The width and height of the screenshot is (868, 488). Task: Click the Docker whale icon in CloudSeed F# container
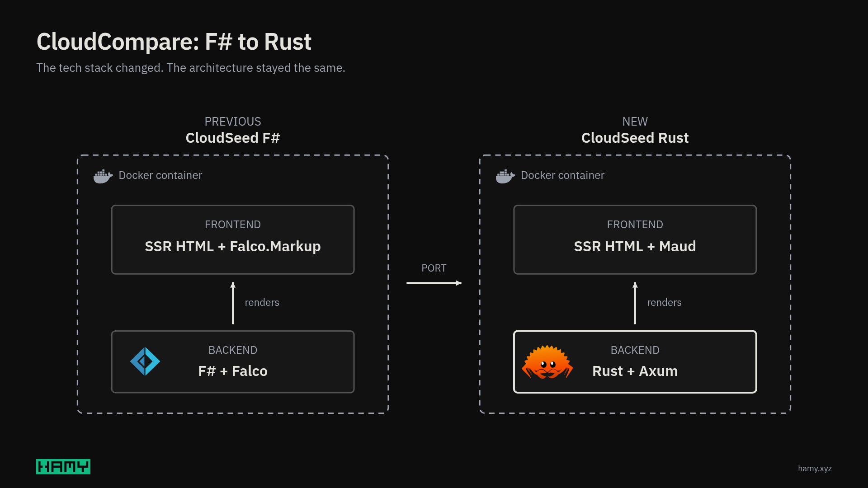[x=103, y=176]
